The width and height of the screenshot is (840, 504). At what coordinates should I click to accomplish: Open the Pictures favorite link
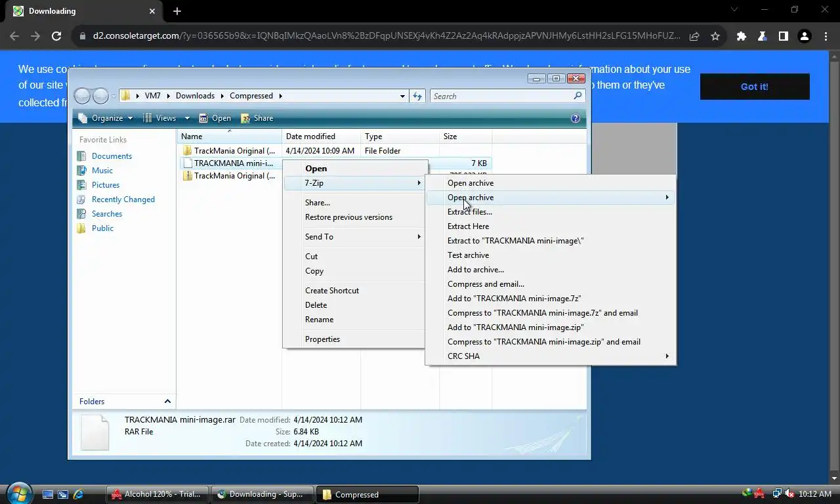click(x=106, y=185)
